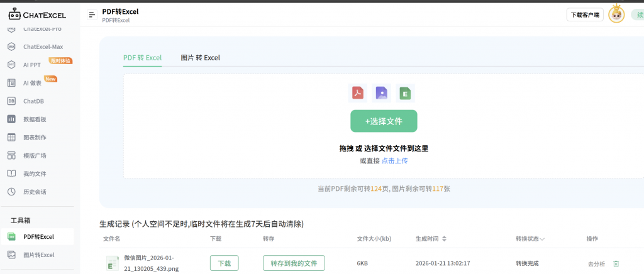This screenshot has height=274, width=644.
Task: Toggle the sidebar collapse icon
Action: [92, 14]
